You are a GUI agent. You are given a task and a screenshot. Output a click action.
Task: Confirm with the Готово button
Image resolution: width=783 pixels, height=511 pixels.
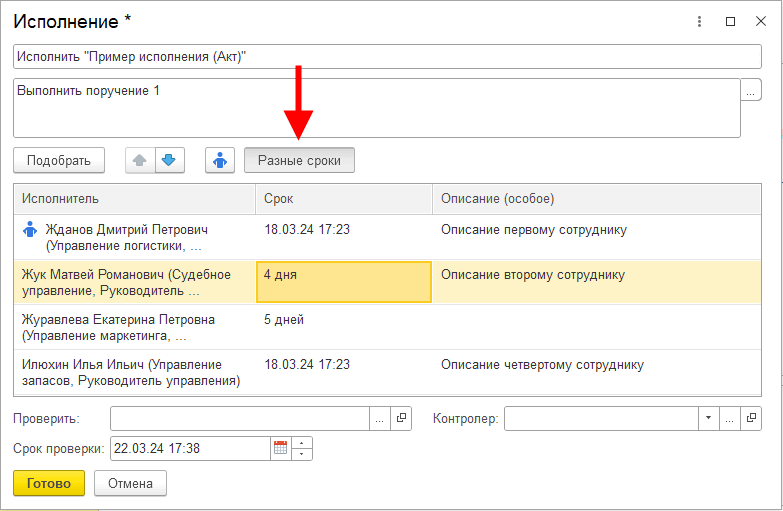point(49,483)
